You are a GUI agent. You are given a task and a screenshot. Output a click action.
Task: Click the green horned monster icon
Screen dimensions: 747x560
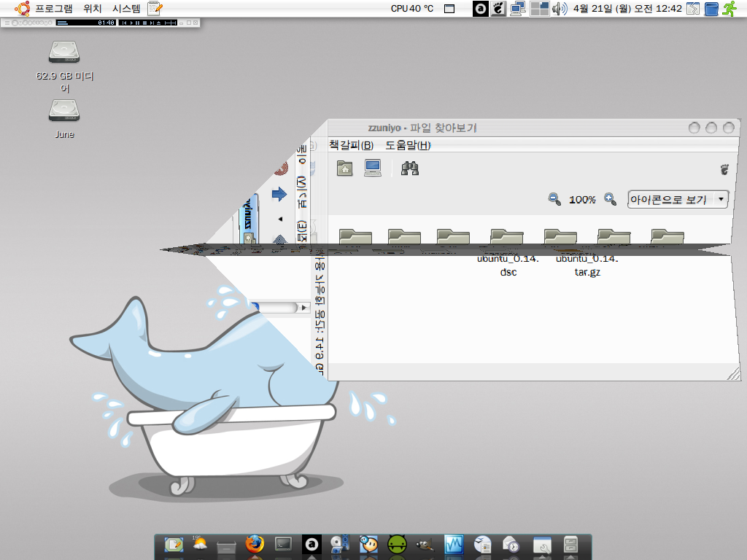tap(397, 544)
